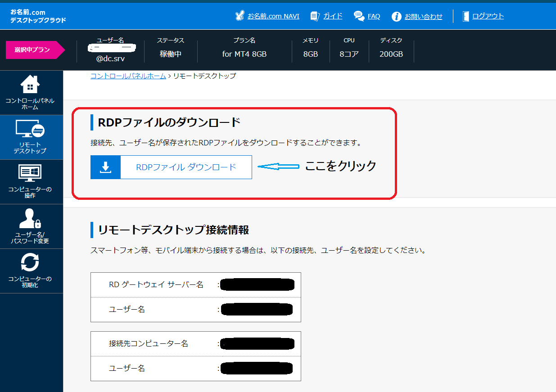Click the ガイド book icon in header
Screen dimensions: 556x392
[x=315, y=16]
